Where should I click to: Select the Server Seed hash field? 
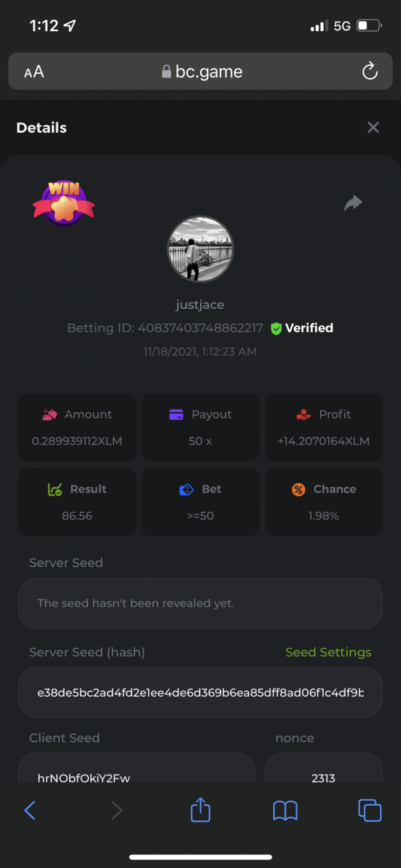(x=200, y=692)
